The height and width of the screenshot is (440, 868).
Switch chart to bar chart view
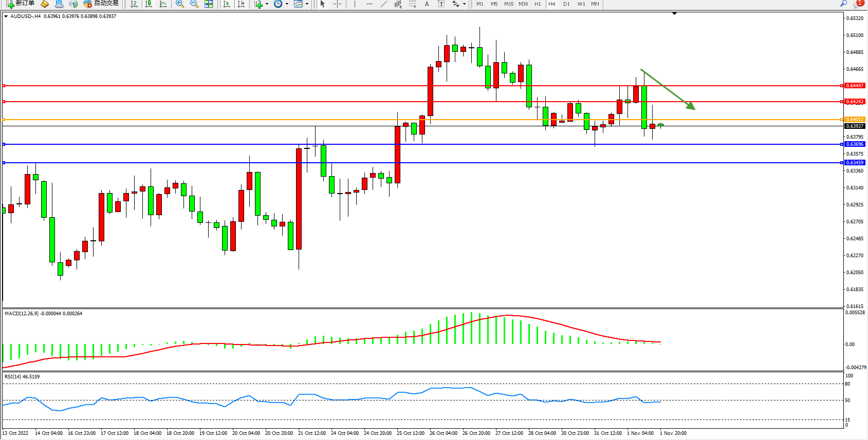[134, 4]
